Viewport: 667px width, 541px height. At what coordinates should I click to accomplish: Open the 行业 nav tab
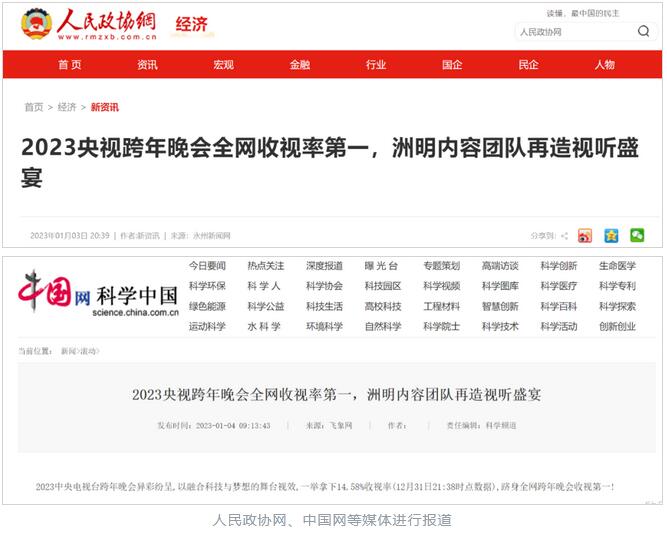point(376,65)
